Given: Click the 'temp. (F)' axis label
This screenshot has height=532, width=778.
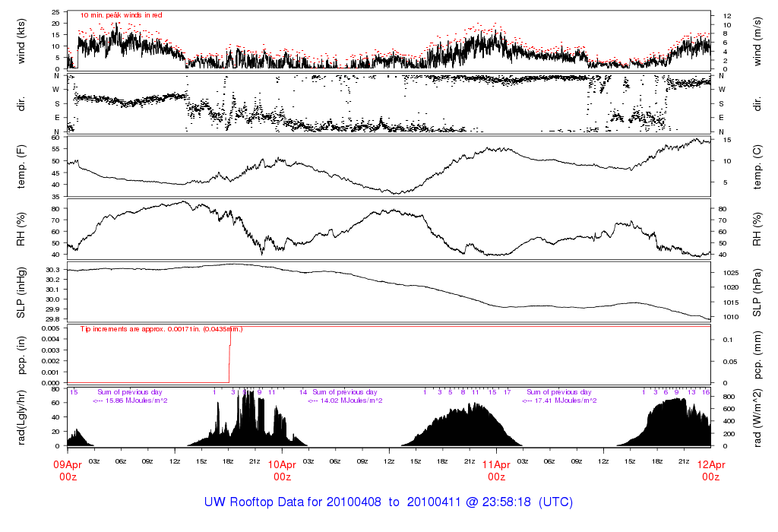Looking at the screenshot, I should coord(21,166).
